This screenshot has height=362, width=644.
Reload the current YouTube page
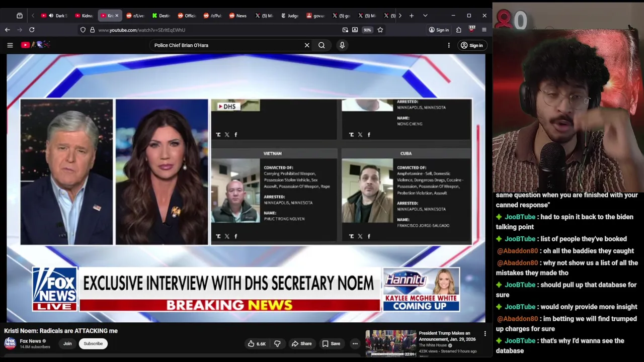pos(32,30)
